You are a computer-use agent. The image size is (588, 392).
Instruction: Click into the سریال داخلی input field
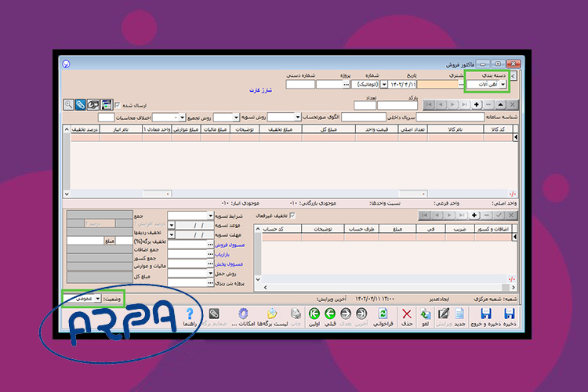pos(363,118)
